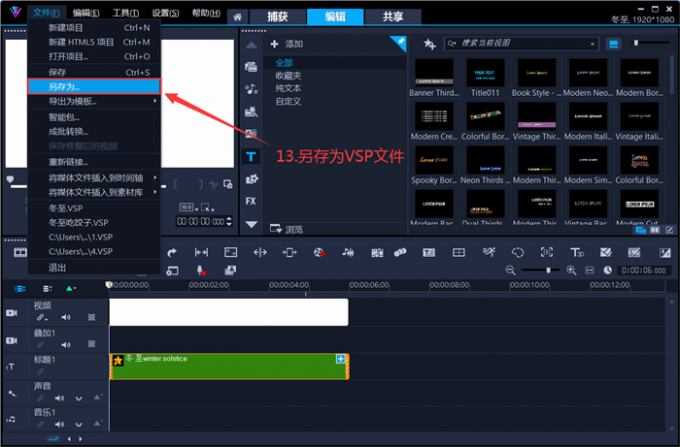This screenshot has width=680, height=447.
Task: Expand 导出为模板 submenu
Action: [90, 101]
